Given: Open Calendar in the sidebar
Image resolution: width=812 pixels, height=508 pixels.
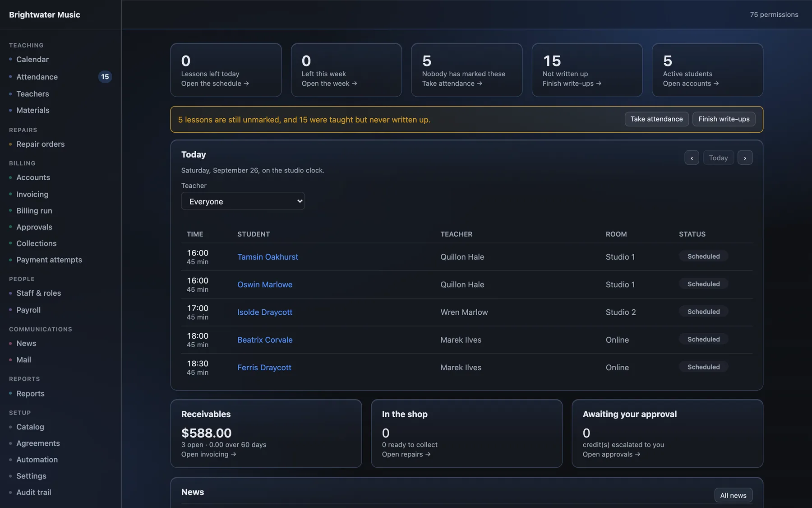Looking at the screenshot, I should pyautogui.click(x=32, y=59).
